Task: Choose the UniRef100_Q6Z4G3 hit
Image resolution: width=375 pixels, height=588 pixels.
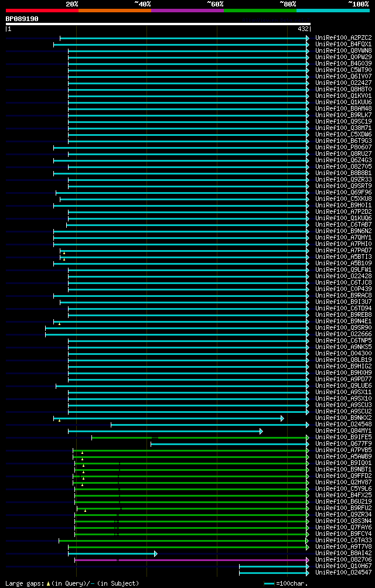Action: pos(343,160)
